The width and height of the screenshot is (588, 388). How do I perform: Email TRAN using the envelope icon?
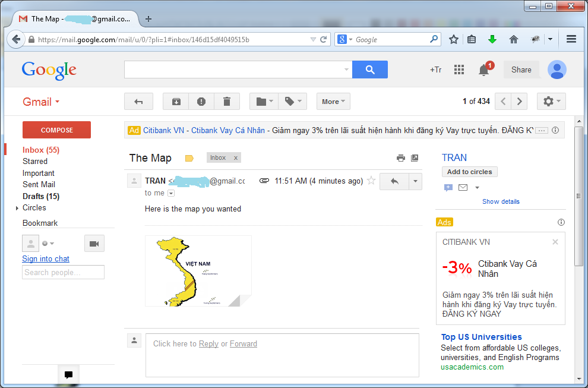(463, 187)
